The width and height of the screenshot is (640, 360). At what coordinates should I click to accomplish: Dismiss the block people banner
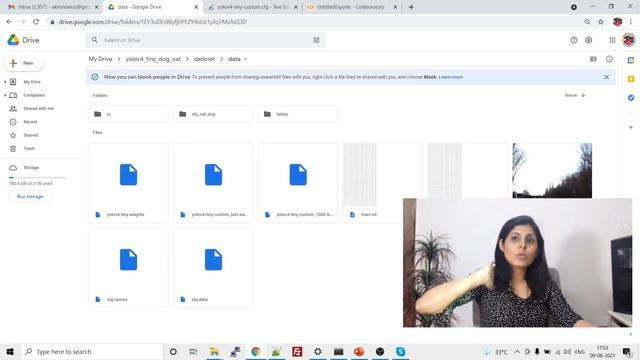coord(607,77)
